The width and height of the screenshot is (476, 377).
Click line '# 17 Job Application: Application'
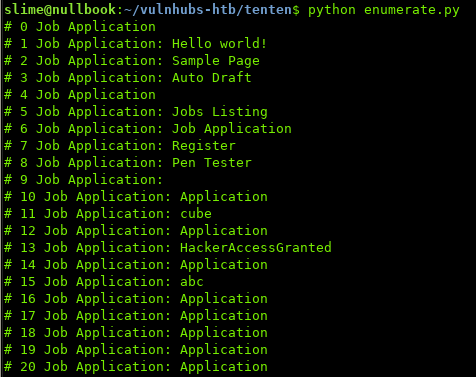[x=136, y=316]
